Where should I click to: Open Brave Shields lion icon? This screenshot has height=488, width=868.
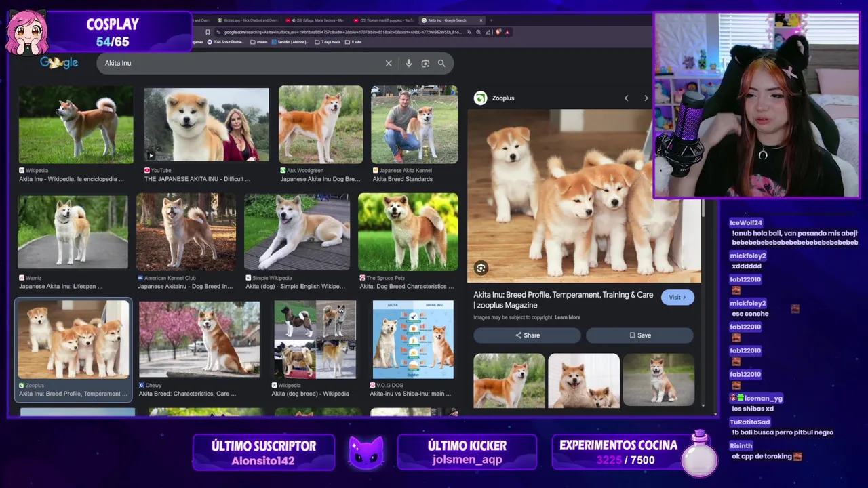tap(498, 32)
